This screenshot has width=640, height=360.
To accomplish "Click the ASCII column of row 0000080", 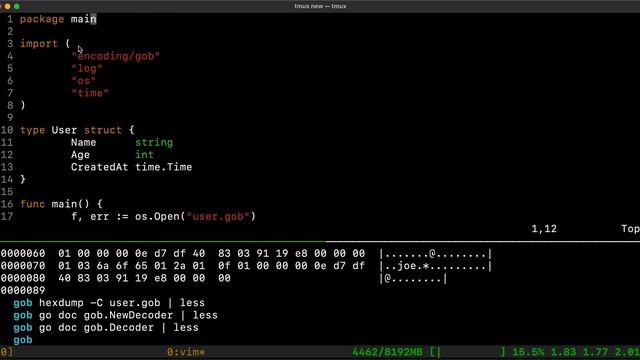I will 413,279.
